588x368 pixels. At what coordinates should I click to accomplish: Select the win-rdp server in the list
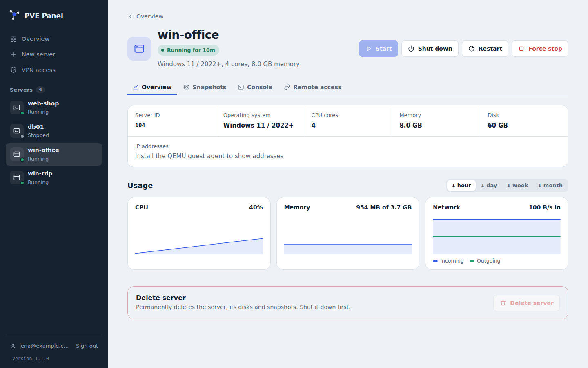tap(54, 177)
